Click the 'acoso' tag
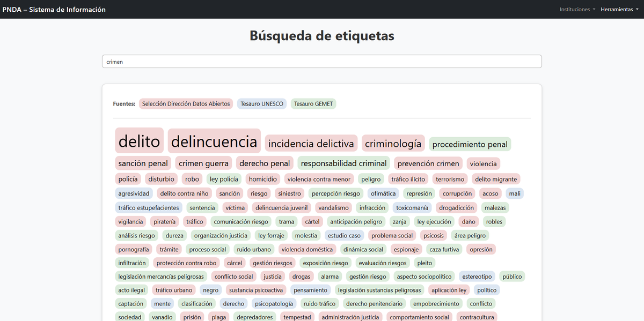Screen dimensions: 644x321 pyautogui.click(x=491, y=193)
